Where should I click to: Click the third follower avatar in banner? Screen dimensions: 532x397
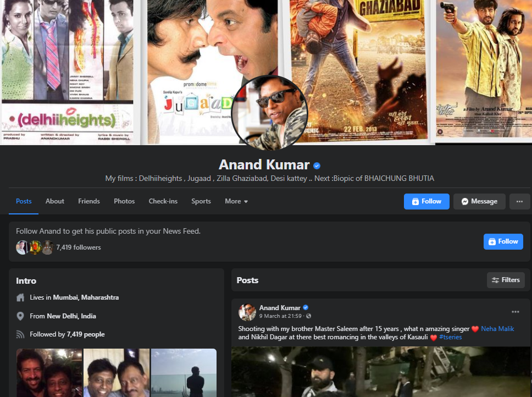click(47, 247)
